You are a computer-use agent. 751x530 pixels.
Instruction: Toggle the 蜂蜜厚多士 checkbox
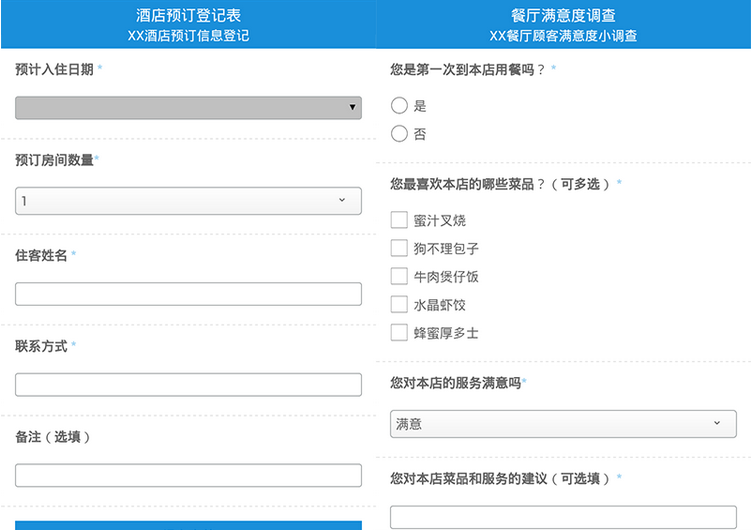[399, 332]
